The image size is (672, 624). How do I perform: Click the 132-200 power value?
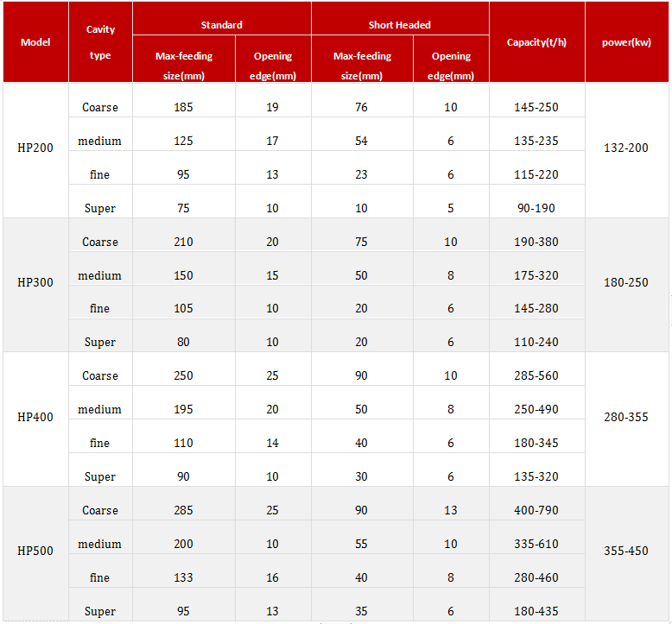pyautogui.click(x=627, y=148)
